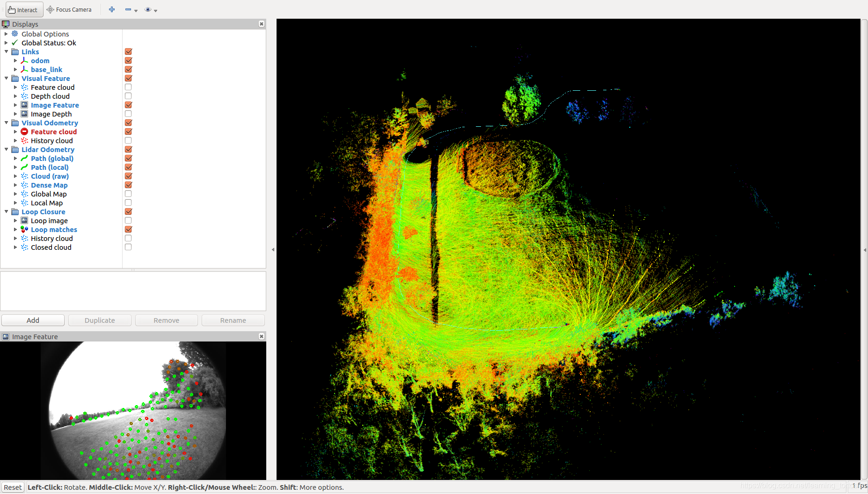Click the Rename button
The height and width of the screenshot is (494, 868).
(233, 320)
